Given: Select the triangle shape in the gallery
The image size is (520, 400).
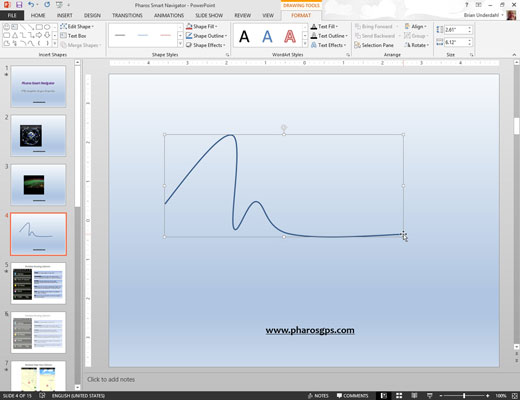Looking at the screenshot, I should pyautogui.click(x=15, y=35).
